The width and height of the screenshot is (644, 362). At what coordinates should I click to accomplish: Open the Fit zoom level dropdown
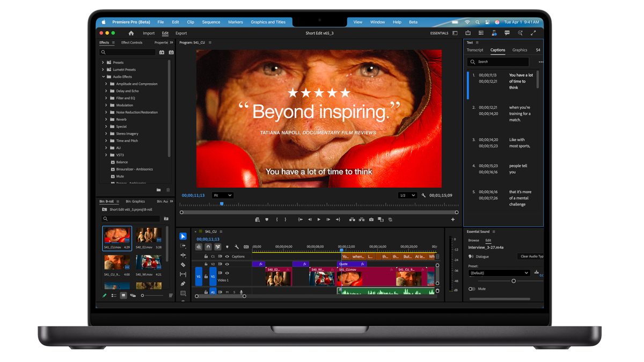(222, 196)
